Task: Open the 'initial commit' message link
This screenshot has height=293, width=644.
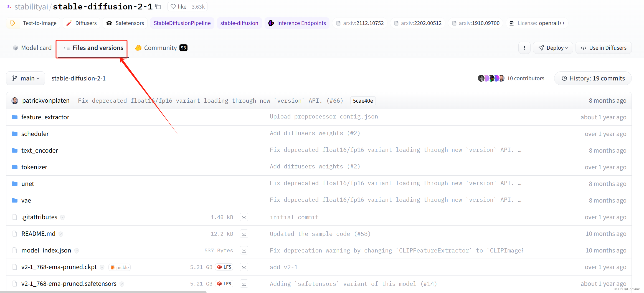Action: pyautogui.click(x=294, y=217)
